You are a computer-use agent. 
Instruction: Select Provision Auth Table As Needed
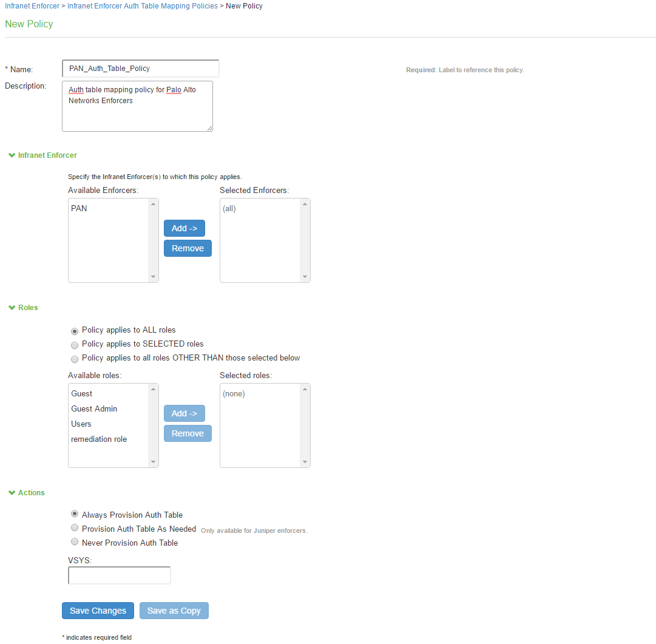74,527
